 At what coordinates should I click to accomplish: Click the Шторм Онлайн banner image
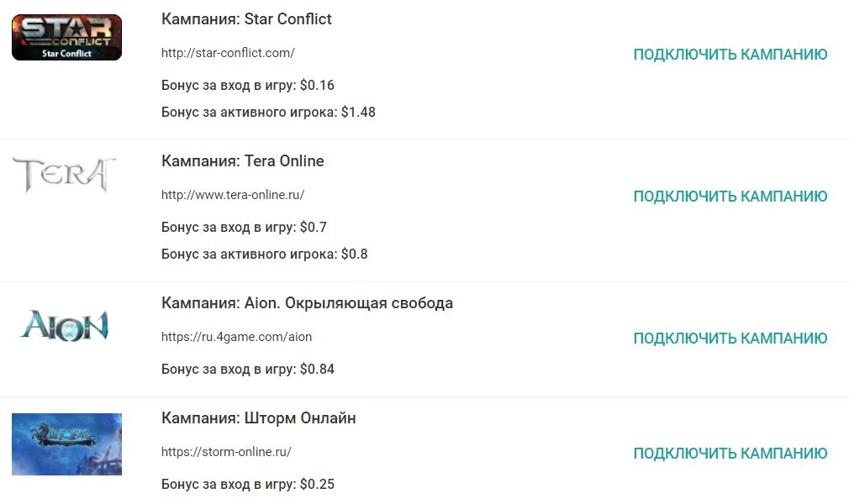click(x=66, y=444)
